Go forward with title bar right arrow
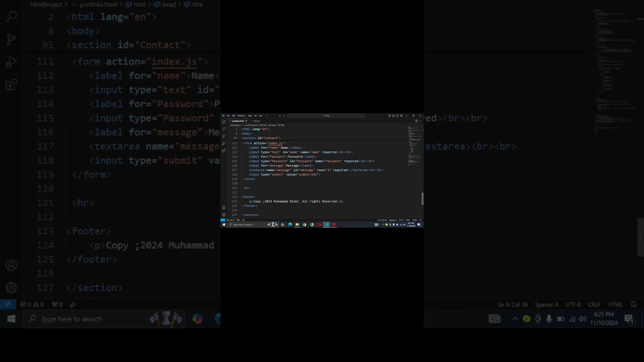The image size is (644, 362). coord(284,116)
